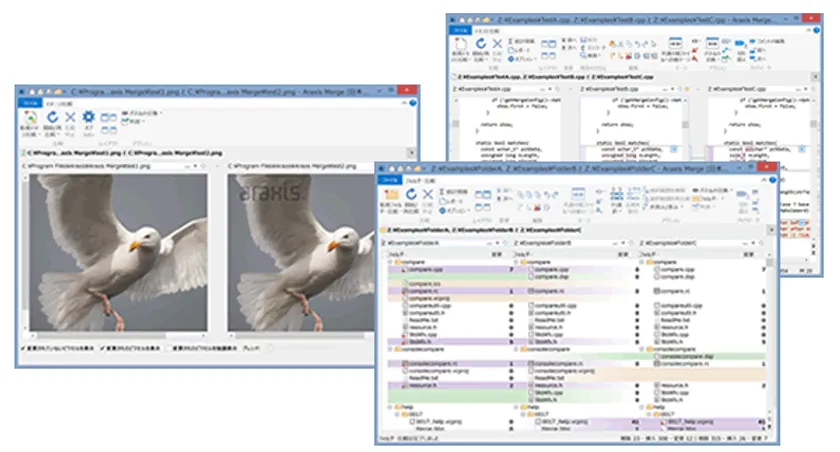Click the folder icon in folder comparison ribbon
The width and height of the screenshot is (840, 452).
click(x=392, y=192)
